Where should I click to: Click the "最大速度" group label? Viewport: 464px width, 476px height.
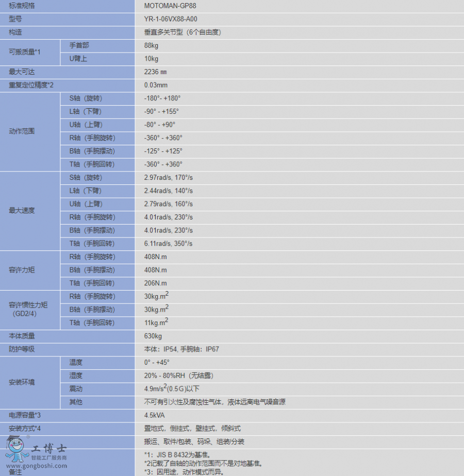coord(22,210)
